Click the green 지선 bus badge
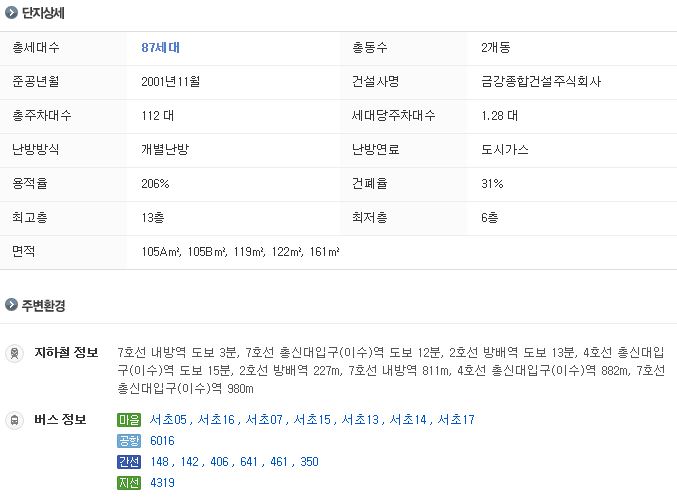677x504 pixels. [x=129, y=482]
